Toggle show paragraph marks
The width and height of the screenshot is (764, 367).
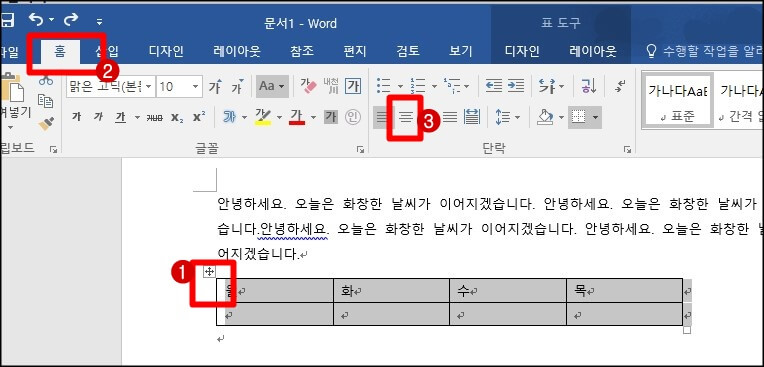click(x=620, y=86)
